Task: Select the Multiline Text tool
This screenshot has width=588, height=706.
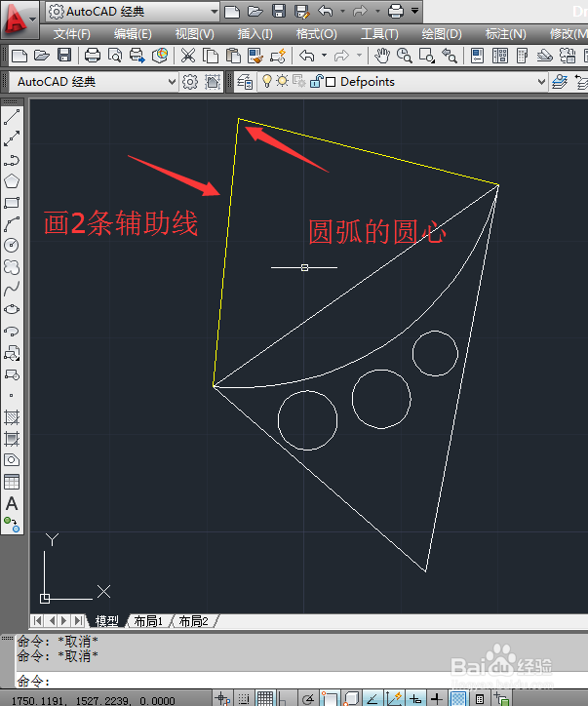Action: point(12,503)
